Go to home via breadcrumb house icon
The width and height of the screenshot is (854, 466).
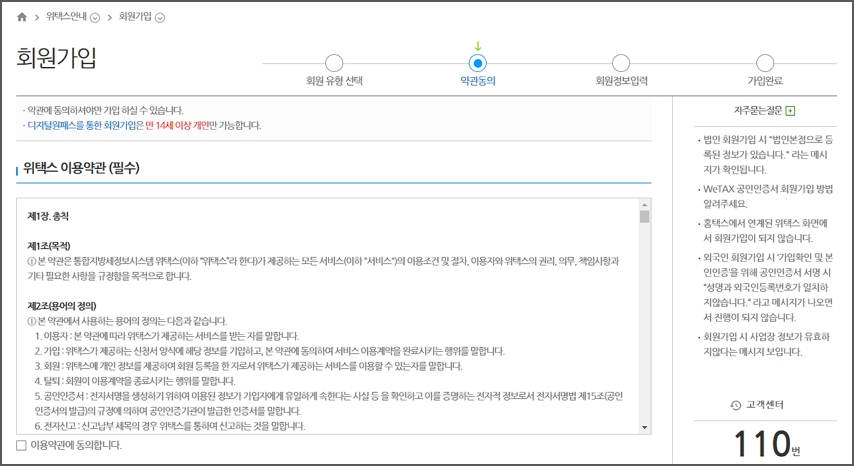[22, 17]
